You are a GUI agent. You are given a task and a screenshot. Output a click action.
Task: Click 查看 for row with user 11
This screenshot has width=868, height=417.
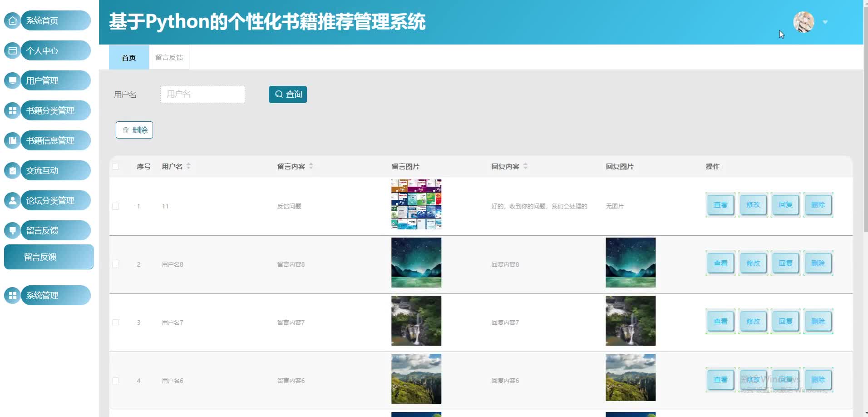(720, 205)
